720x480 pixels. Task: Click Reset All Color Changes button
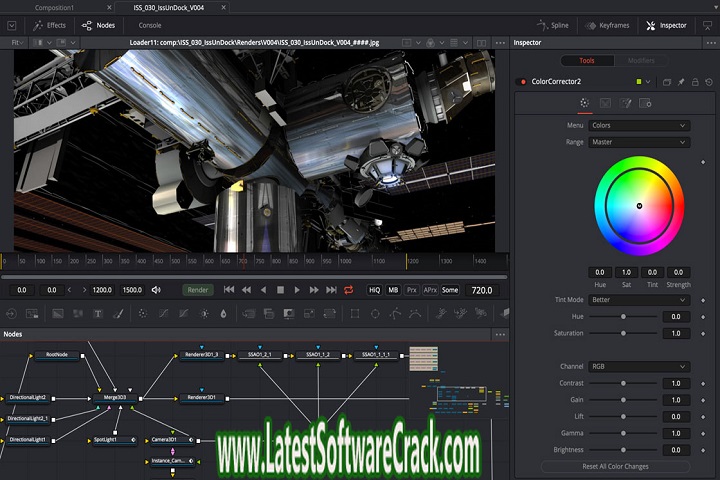point(615,467)
